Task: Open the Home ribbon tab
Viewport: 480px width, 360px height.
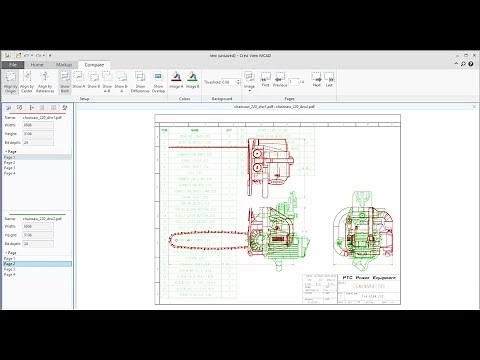Action: click(x=37, y=65)
